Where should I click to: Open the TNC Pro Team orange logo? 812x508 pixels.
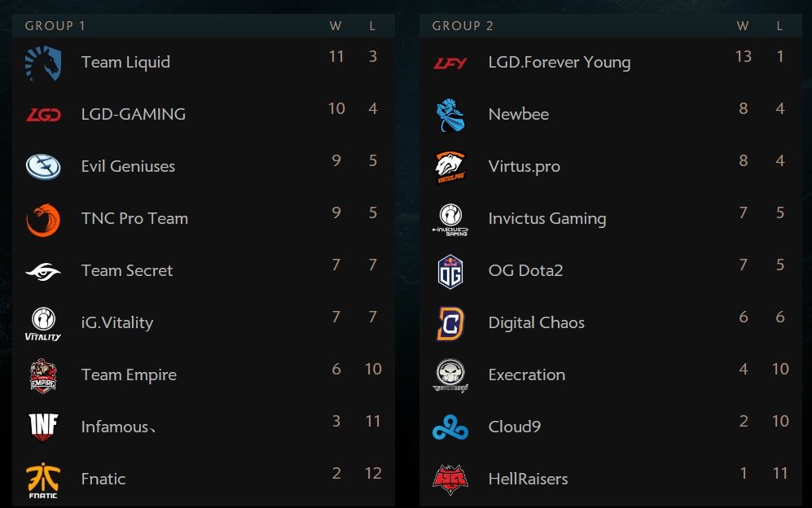click(43, 220)
